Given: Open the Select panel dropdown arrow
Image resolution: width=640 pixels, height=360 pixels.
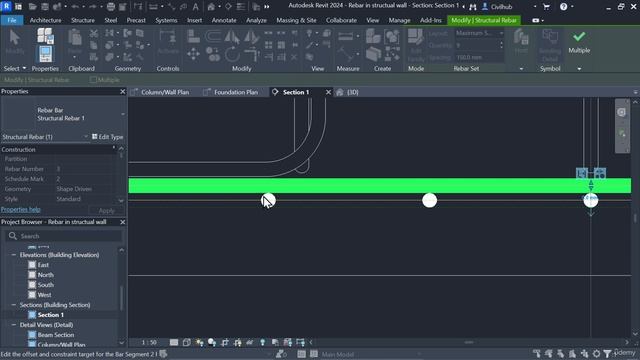Looking at the screenshot, I should tap(24, 68).
